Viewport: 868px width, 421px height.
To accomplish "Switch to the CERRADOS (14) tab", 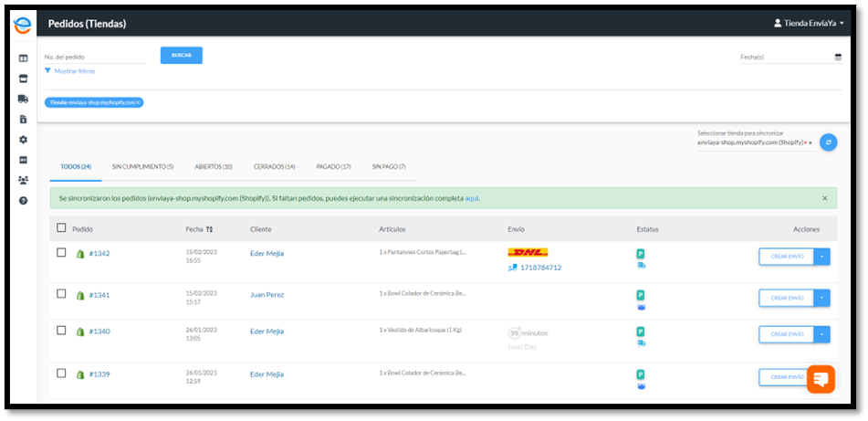I will coord(274,167).
